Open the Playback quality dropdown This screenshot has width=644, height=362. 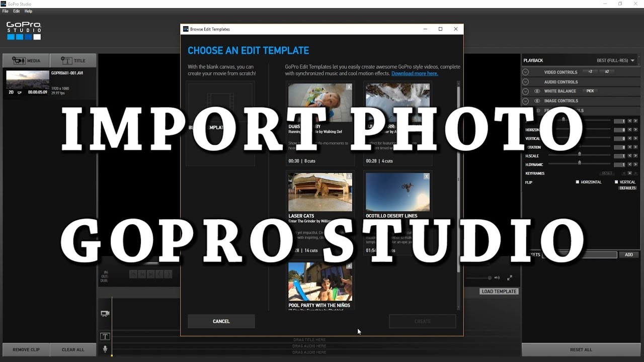click(x=616, y=60)
